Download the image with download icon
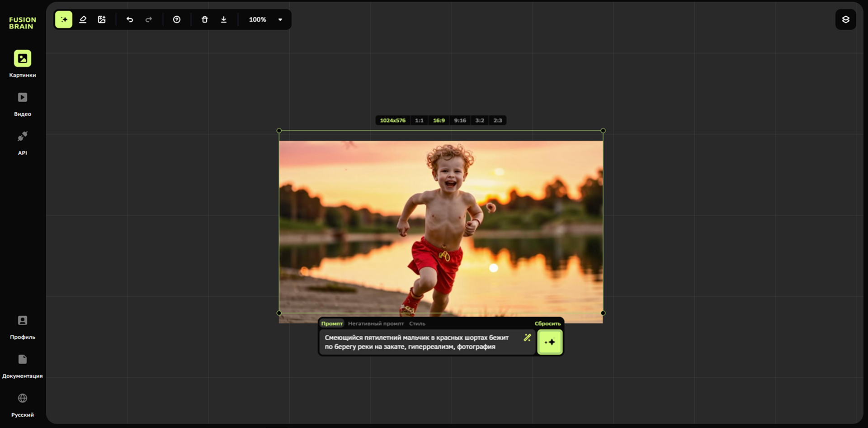The image size is (868, 428). tap(224, 19)
